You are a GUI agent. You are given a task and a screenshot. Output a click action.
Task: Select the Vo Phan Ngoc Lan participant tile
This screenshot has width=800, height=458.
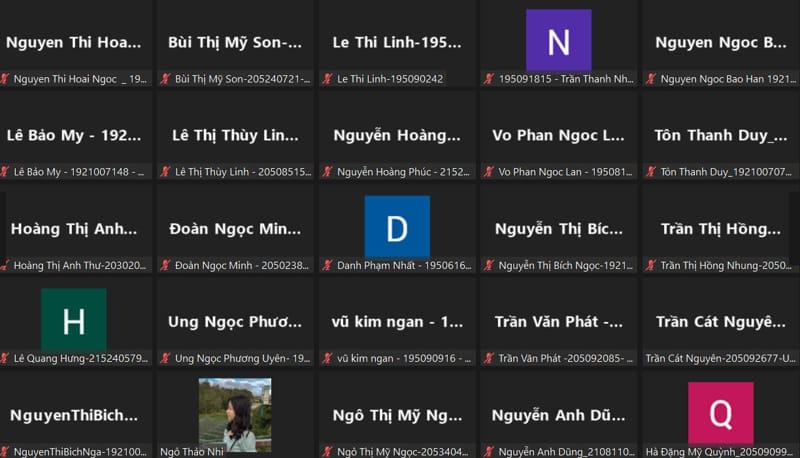tap(558, 135)
